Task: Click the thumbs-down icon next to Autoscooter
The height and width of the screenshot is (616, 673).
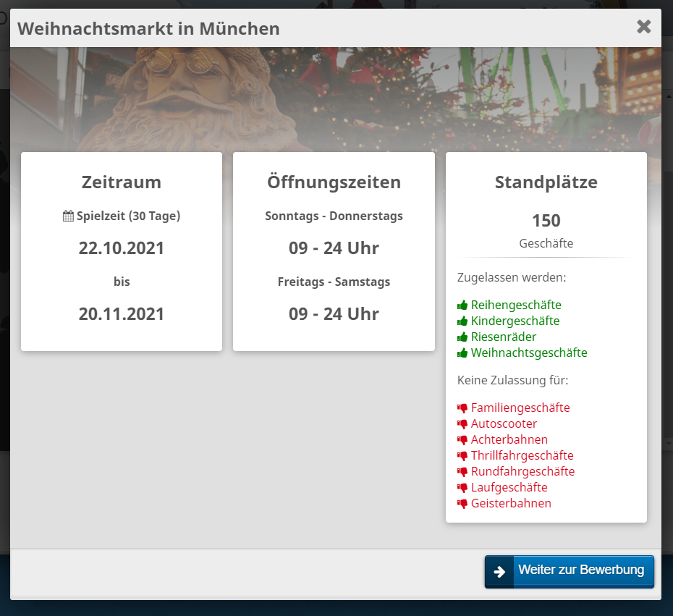Action: click(x=462, y=424)
